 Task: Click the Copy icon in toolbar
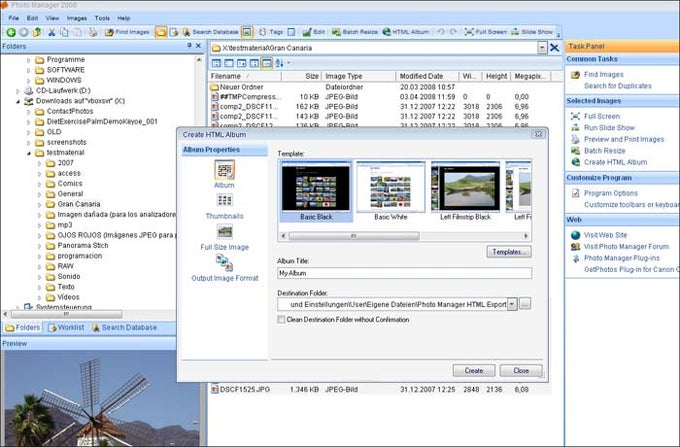pyautogui.click(x=64, y=32)
